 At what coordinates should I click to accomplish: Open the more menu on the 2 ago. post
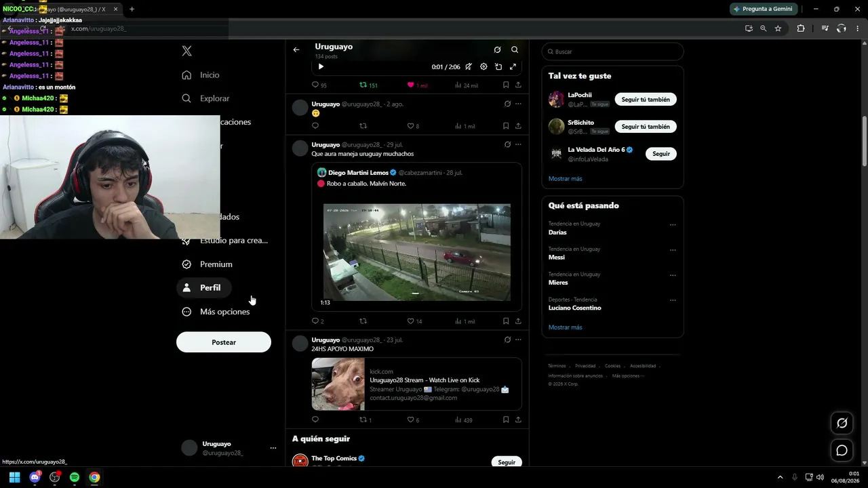pos(518,104)
